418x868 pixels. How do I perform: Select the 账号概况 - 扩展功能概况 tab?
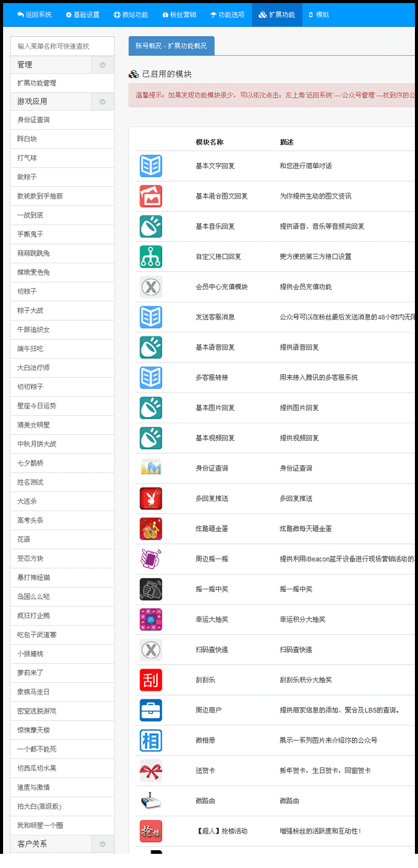click(172, 46)
